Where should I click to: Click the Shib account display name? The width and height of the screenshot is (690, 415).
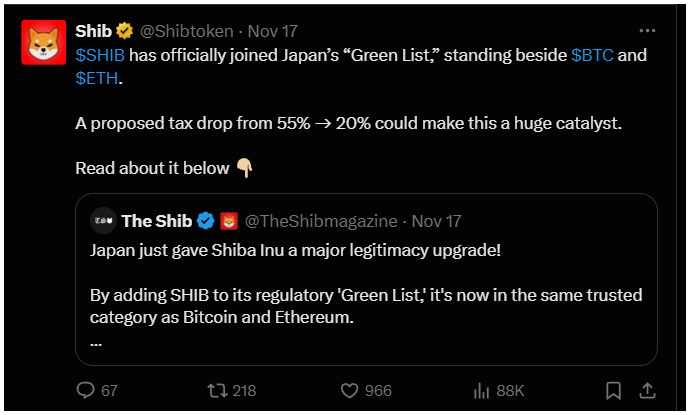click(94, 31)
